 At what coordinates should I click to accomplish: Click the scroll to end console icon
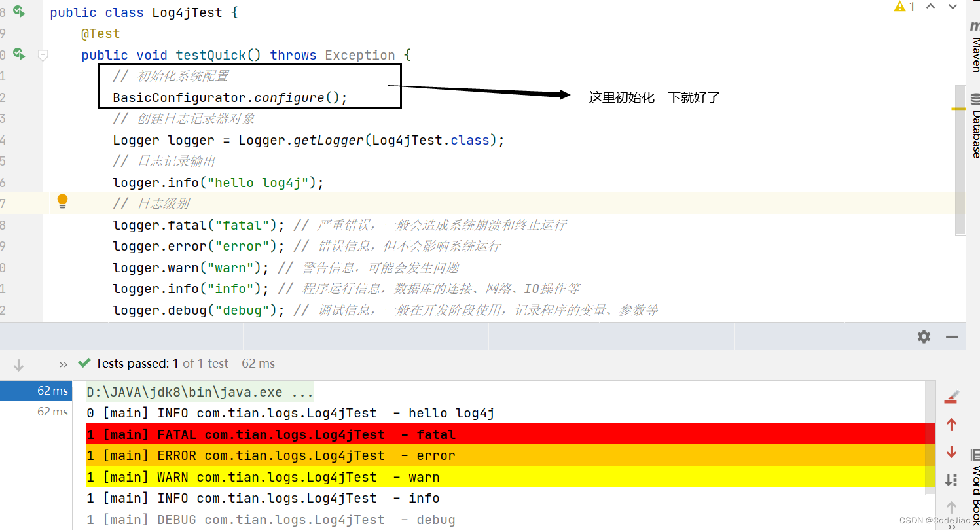pyautogui.click(x=951, y=480)
